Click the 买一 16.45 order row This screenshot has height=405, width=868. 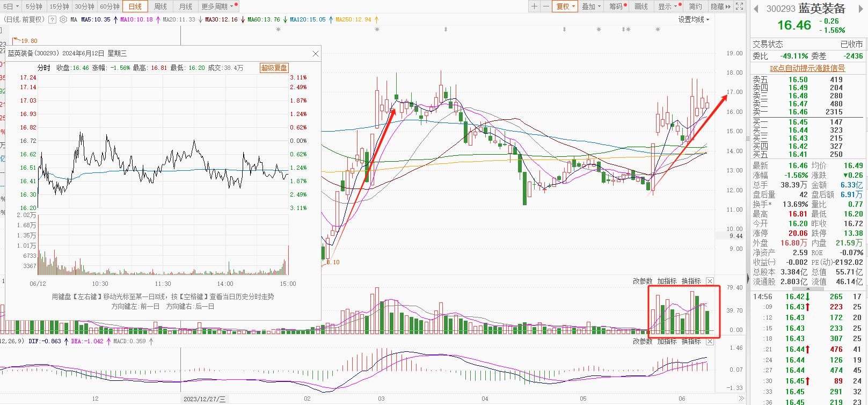pyautogui.click(x=807, y=122)
